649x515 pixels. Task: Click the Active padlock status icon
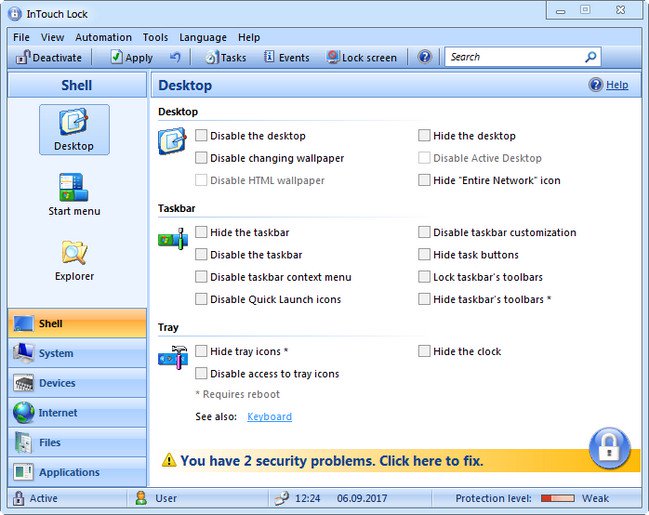tap(18, 498)
